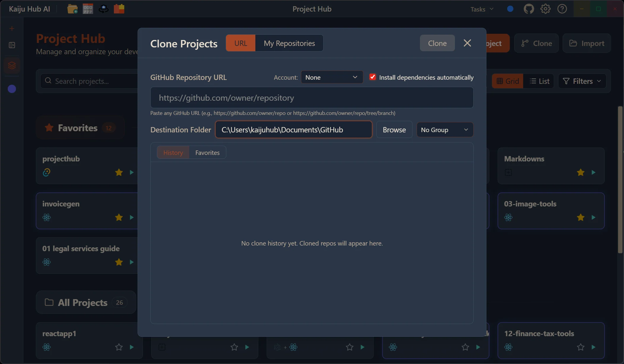This screenshot has height=364, width=624.
Task: Select the URL tab in Clone Projects
Action: click(x=241, y=43)
